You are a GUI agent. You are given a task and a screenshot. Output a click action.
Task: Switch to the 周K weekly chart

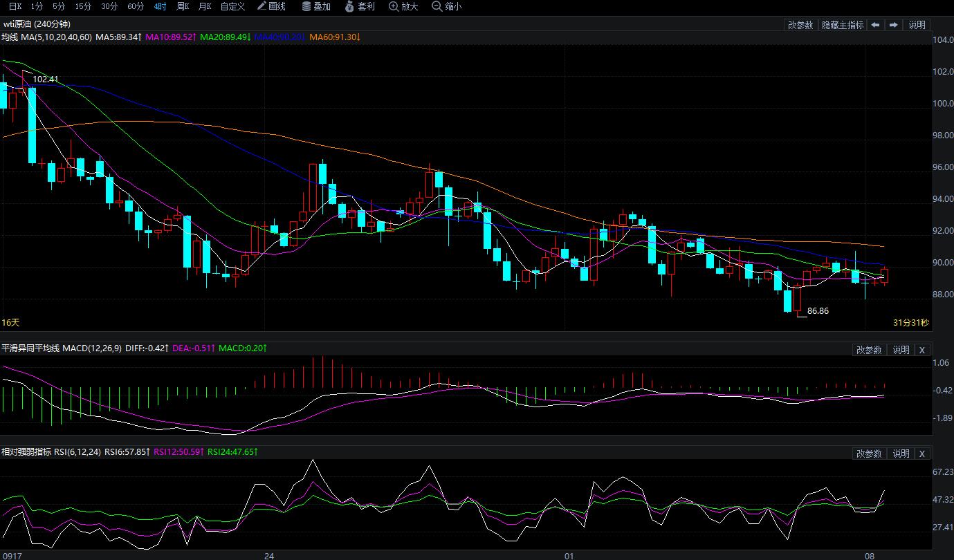click(183, 6)
